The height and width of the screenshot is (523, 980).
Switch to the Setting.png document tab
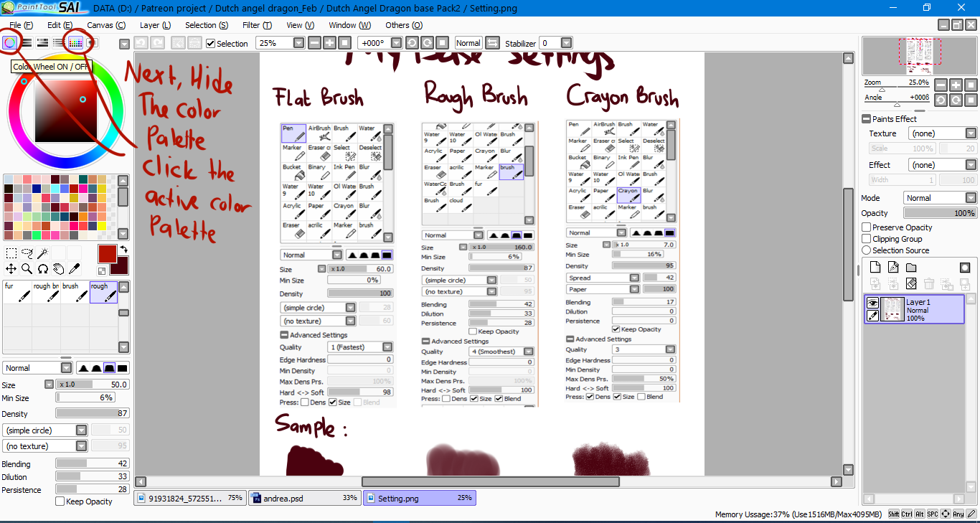pyautogui.click(x=420, y=498)
